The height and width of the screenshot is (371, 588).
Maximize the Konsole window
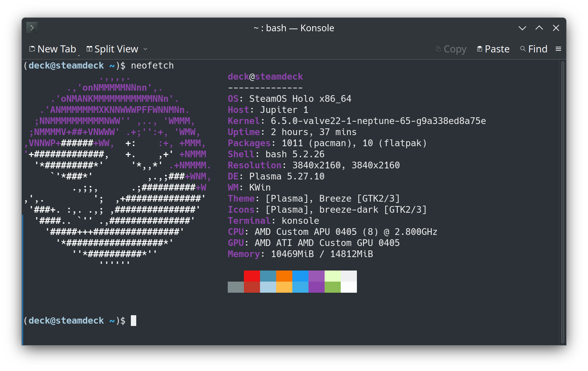tap(539, 28)
